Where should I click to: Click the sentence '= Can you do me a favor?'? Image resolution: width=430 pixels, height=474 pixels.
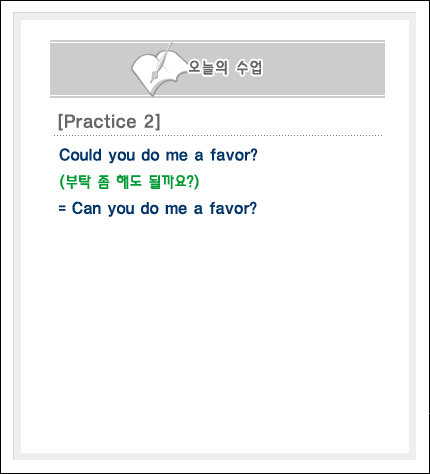(158, 209)
